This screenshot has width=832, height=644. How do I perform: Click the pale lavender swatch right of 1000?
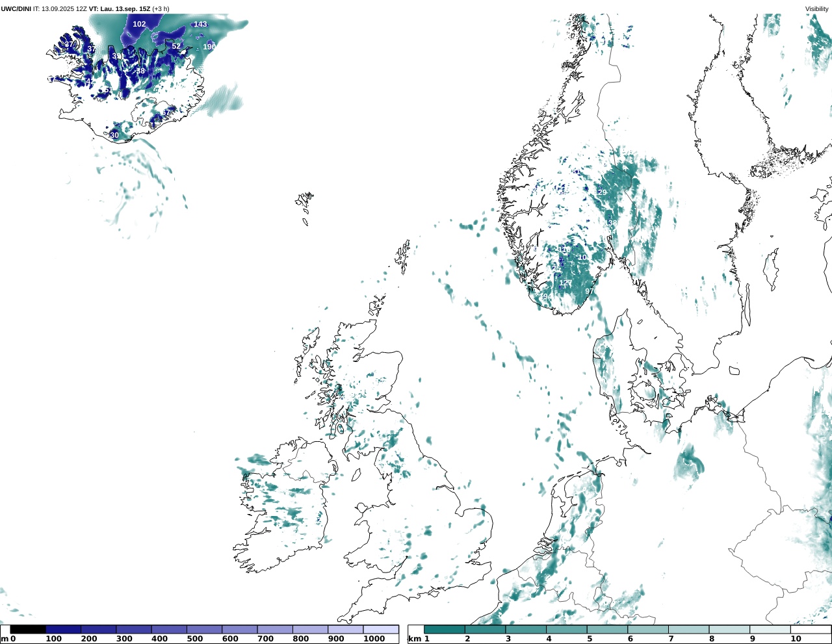(x=381, y=629)
